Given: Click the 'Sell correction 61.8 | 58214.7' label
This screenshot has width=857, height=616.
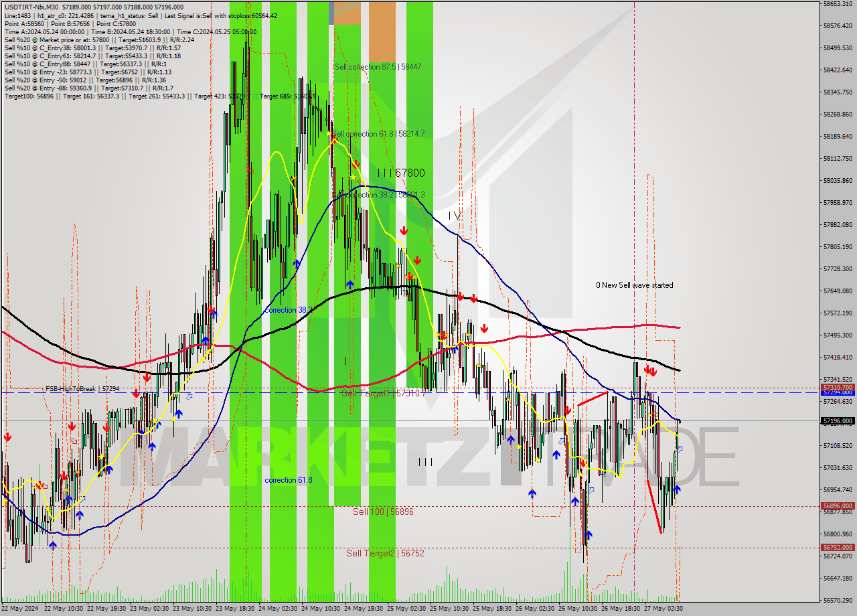Looking at the screenshot, I should (379, 134).
